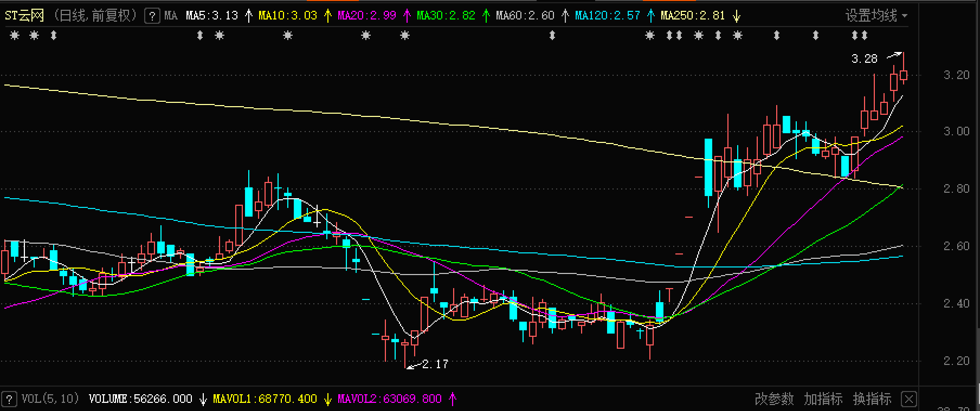
Task: Close the VOL indicator panel with X
Action: click(x=910, y=399)
